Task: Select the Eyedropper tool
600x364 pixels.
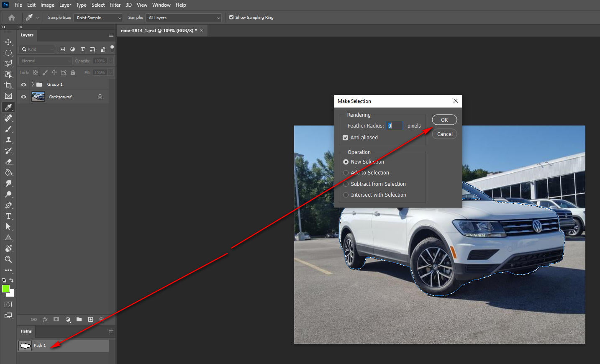Action: tap(8, 107)
